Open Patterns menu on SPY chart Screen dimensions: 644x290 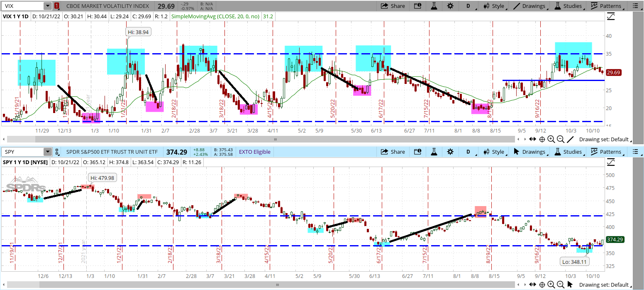[x=606, y=152]
